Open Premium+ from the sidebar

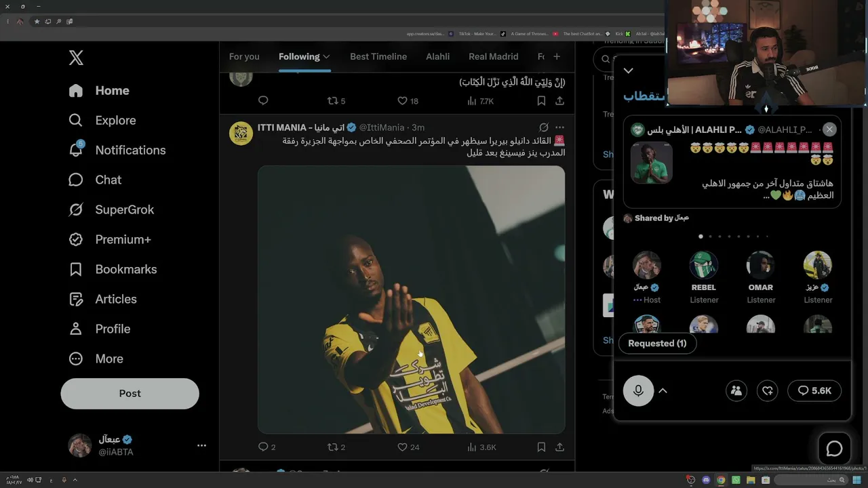coord(110,239)
